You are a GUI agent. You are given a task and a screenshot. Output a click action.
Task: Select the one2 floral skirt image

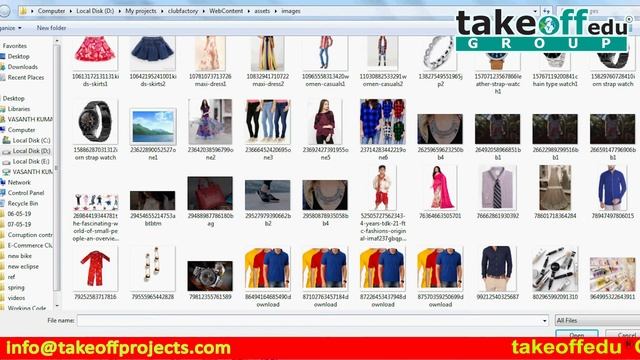point(210,121)
